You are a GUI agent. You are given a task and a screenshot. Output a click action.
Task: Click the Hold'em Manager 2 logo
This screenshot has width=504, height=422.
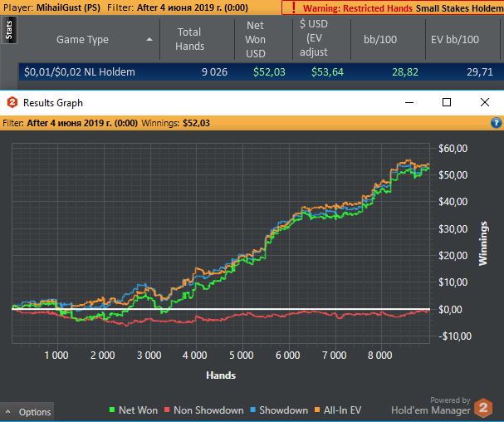click(x=482, y=408)
